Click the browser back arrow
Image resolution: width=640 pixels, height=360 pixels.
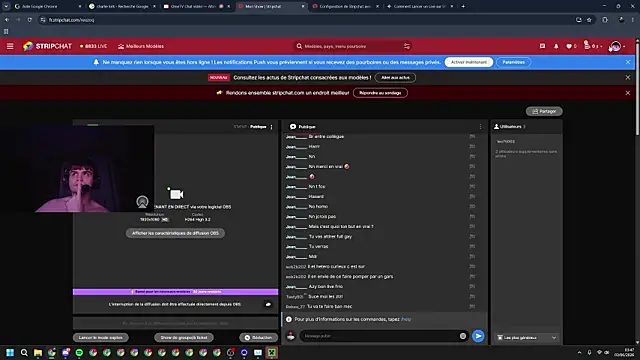pos(7,20)
